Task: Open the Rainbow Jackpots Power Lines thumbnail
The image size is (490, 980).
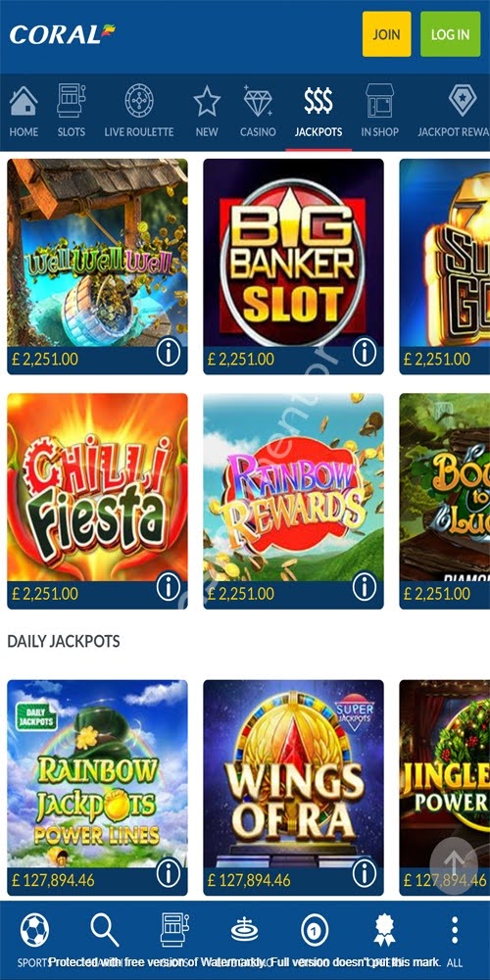Action: click(x=97, y=774)
